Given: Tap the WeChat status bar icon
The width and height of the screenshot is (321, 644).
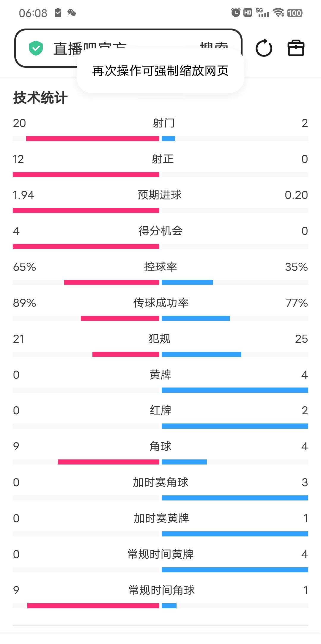Looking at the screenshot, I should (72, 12).
